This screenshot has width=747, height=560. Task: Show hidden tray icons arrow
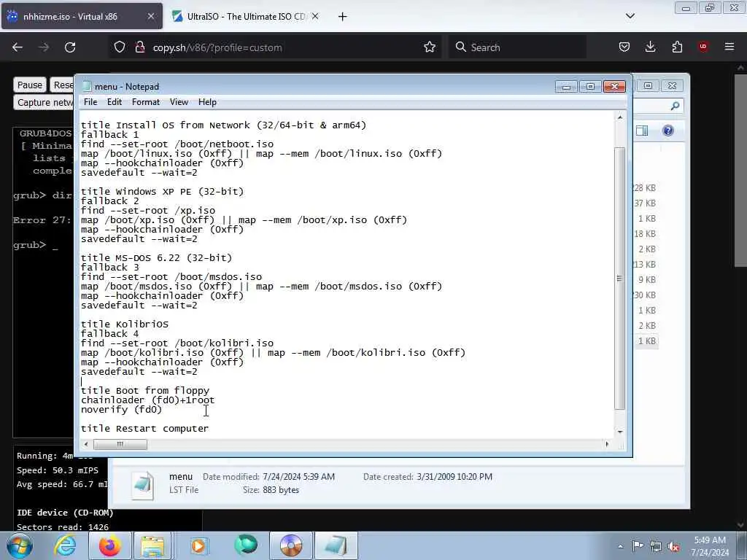(620, 546)
